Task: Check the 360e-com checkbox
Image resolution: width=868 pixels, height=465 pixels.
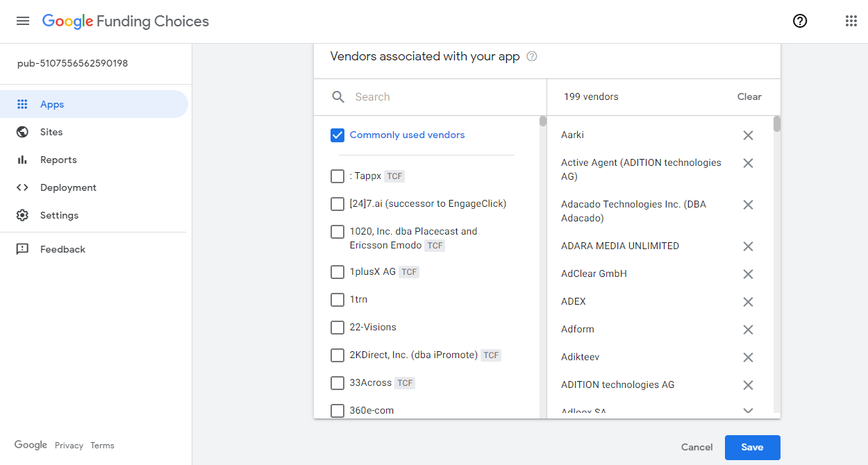Action: [337, 411]
